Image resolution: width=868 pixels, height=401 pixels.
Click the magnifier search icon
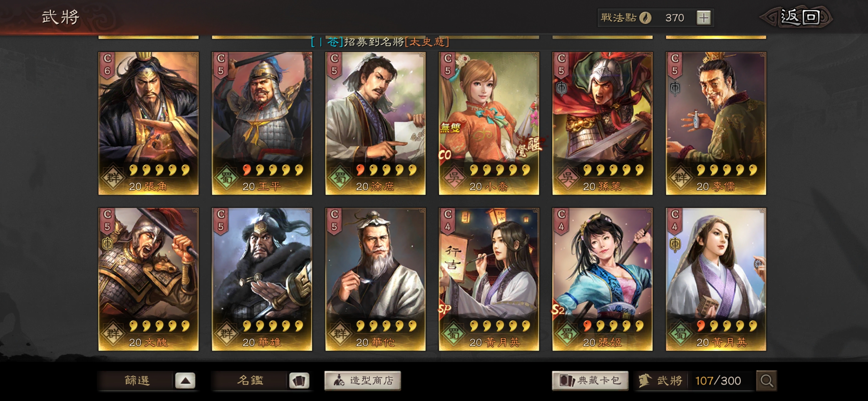[766, 381]
